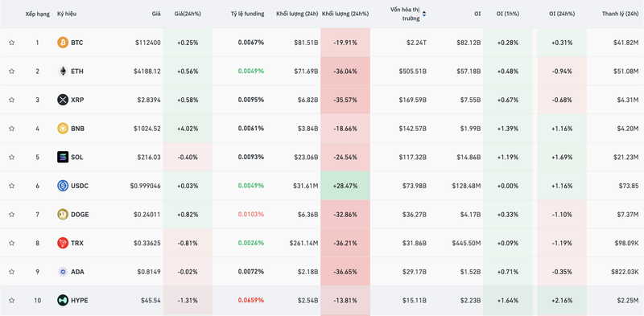This screenshot has height=316, width=644.
Task: Click the XRP coin logo
Action: [63, 100]
